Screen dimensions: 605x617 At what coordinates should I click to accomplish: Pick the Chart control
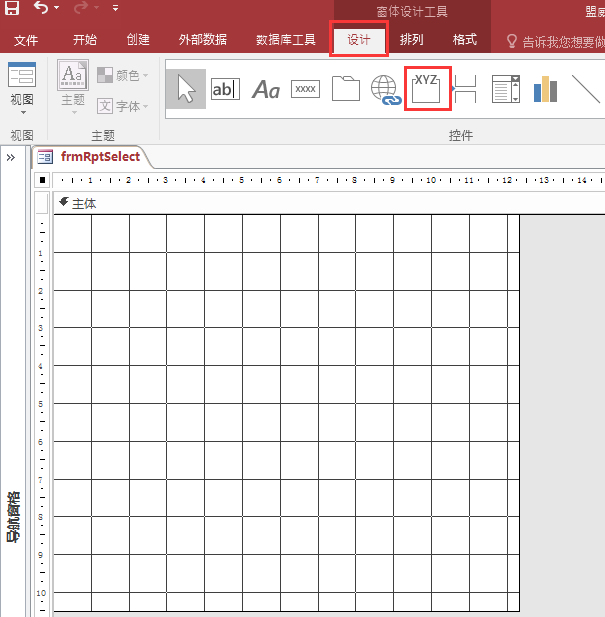point(545,89)
